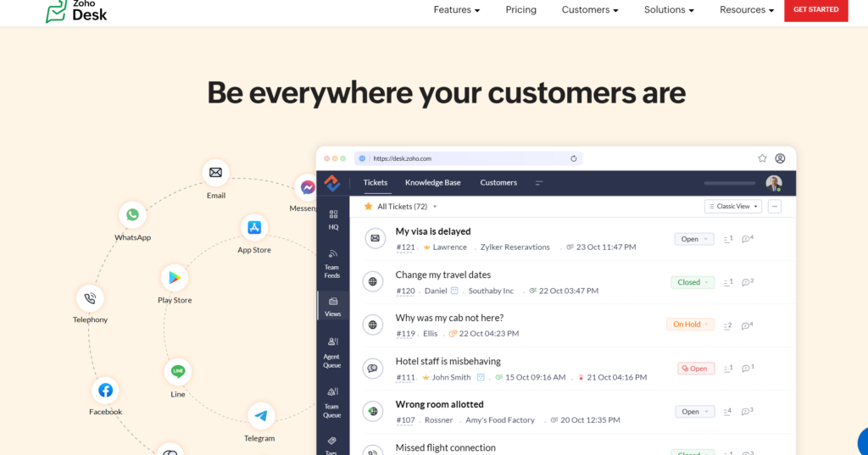Open the Team Feeds sidebar icon
Image resolution: width=868 pixels, height=455 pixels.
point(332,259)
